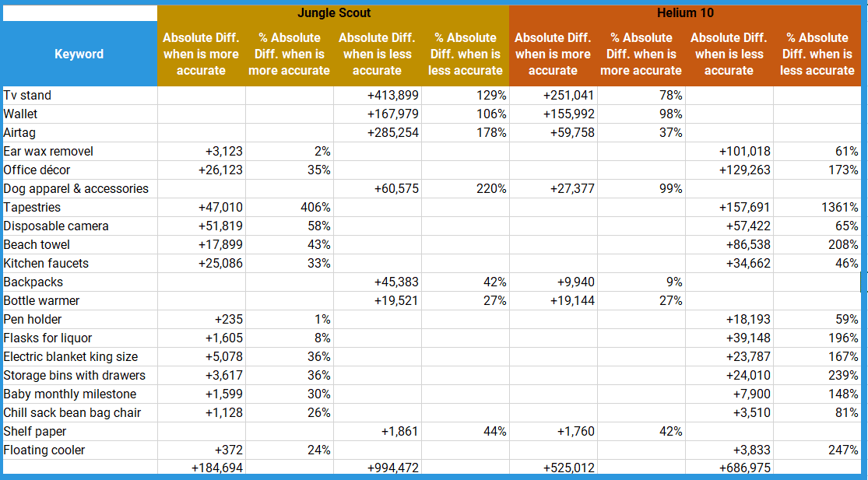Click the Jungle Scout header cell
Screen dimensions: 868x480
[x=333, y=13]
